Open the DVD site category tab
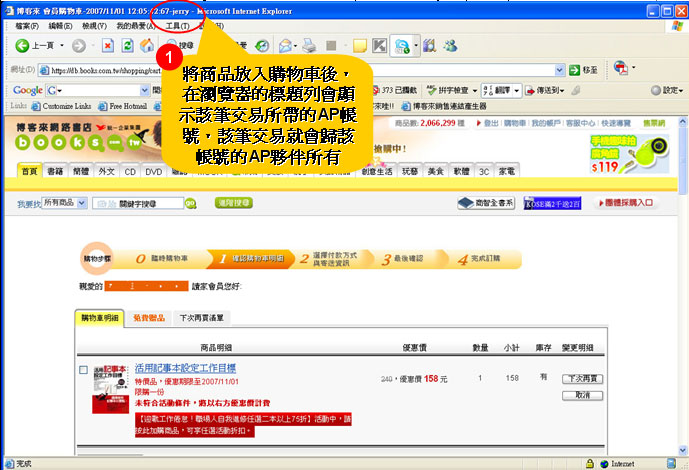Screen dimensions: 689x470 [154, 171]
